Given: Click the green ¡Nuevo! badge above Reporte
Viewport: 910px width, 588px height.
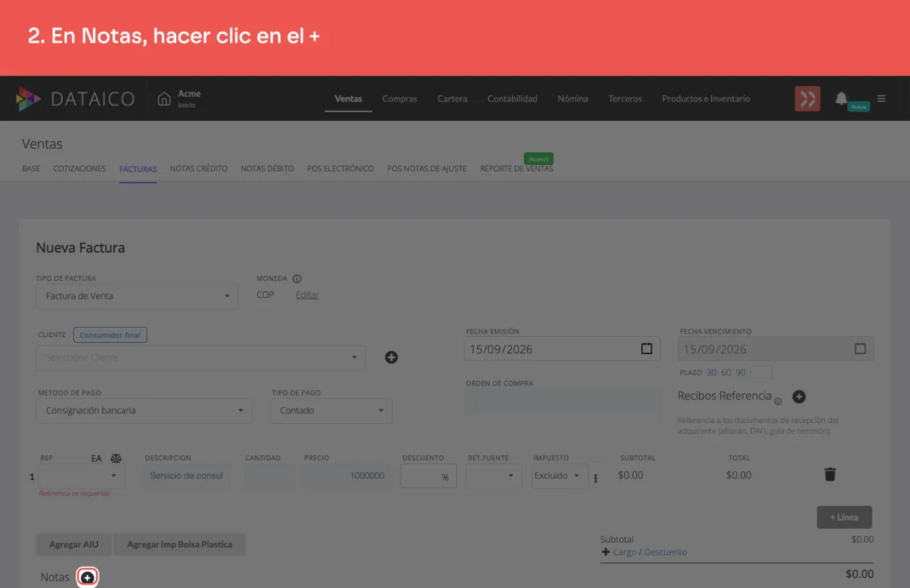Looking at the screenshot, I should (x=538, y=159).
